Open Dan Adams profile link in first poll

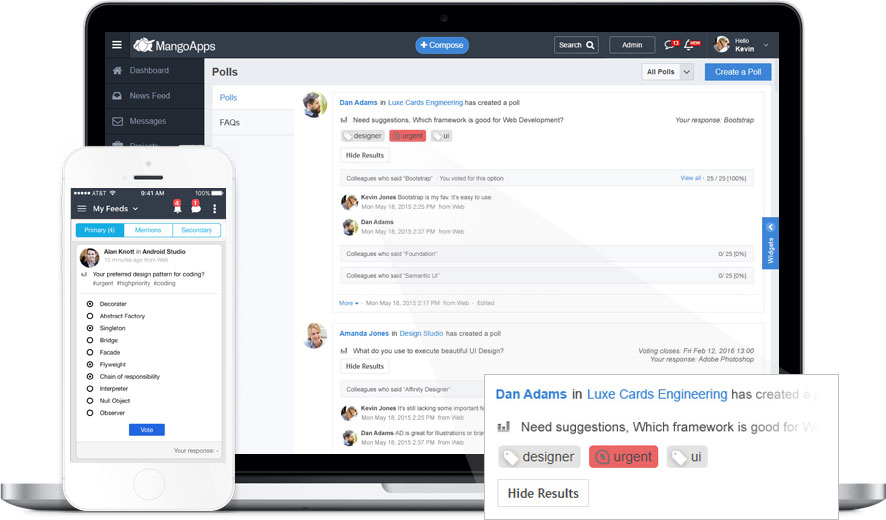358,103
